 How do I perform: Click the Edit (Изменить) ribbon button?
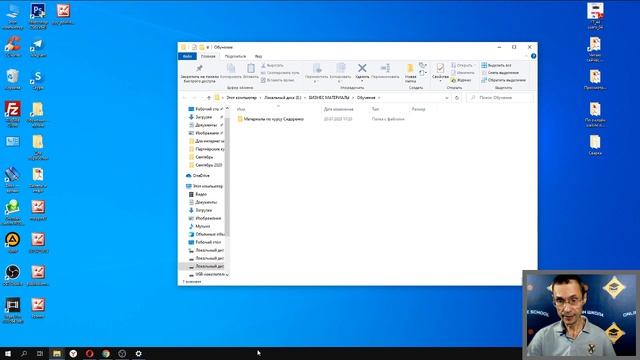click(463, 73)
